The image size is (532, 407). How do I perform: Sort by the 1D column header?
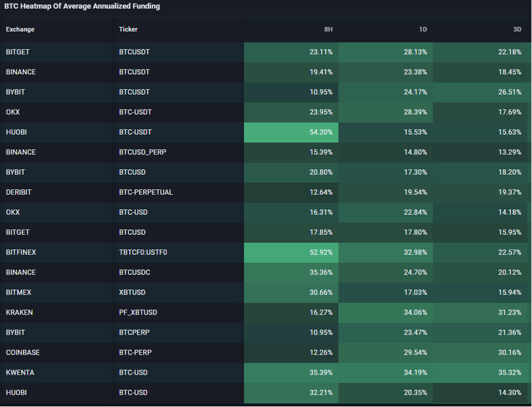tap(423, 29)
